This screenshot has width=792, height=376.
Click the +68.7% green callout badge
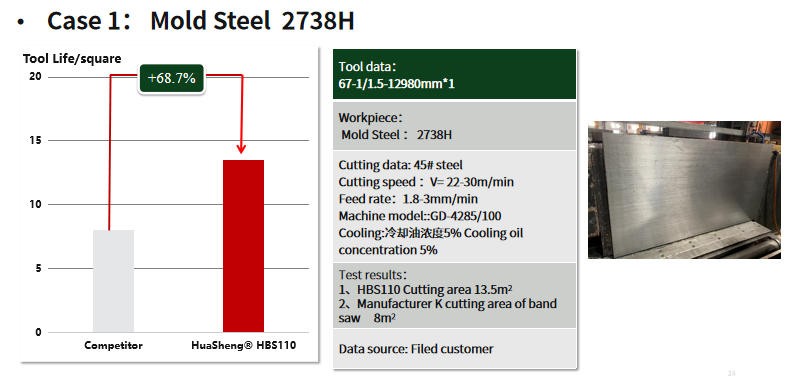[x=171, y=78]
